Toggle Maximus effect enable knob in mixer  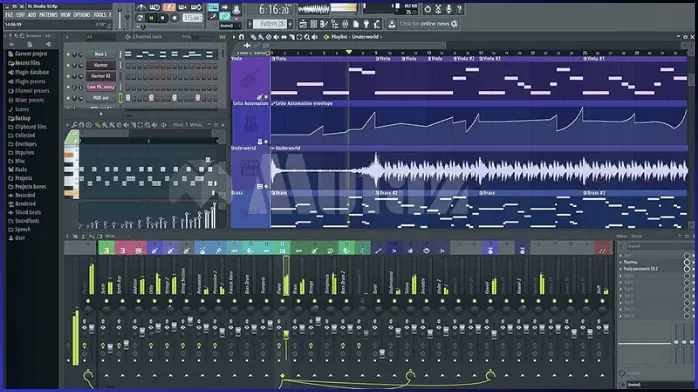click(687, 262)
